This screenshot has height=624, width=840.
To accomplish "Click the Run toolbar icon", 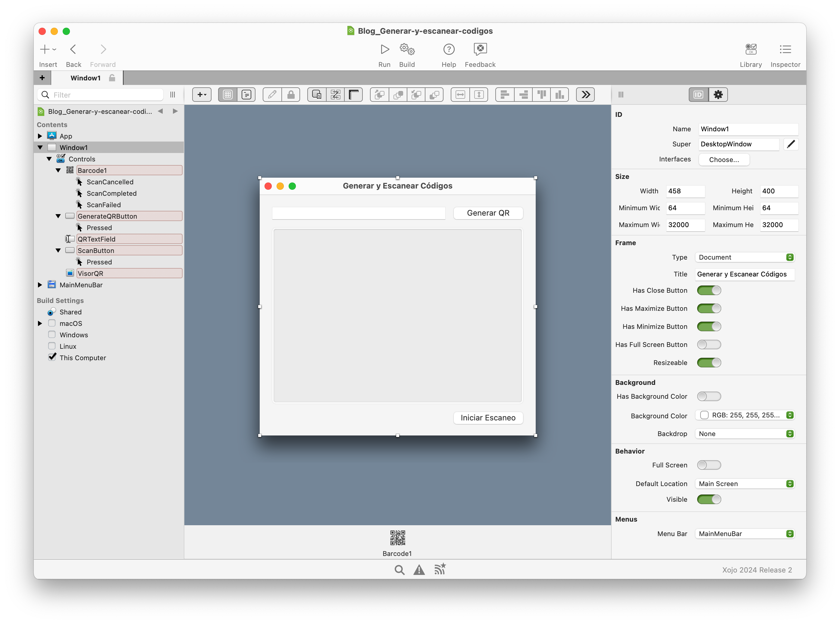I will click(384, 49).
